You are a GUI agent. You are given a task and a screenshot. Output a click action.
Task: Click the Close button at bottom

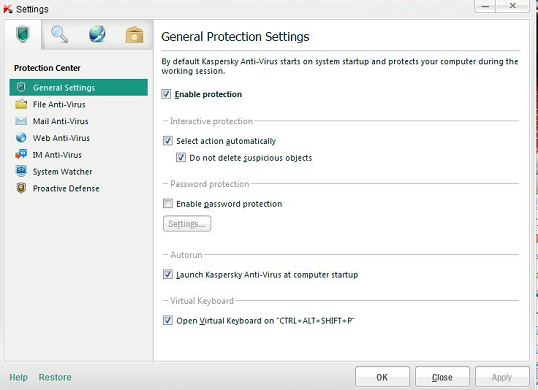coord(442,377)
